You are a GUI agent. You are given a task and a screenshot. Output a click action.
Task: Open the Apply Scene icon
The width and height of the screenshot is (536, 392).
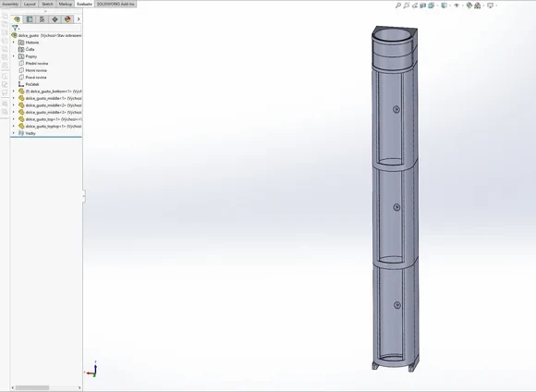[x=478, y=6]
